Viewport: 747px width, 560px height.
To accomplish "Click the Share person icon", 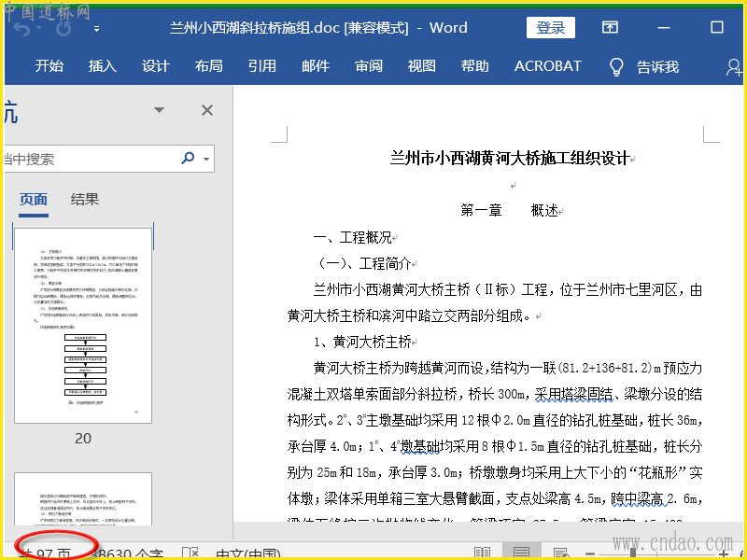I will click(734, 66).
